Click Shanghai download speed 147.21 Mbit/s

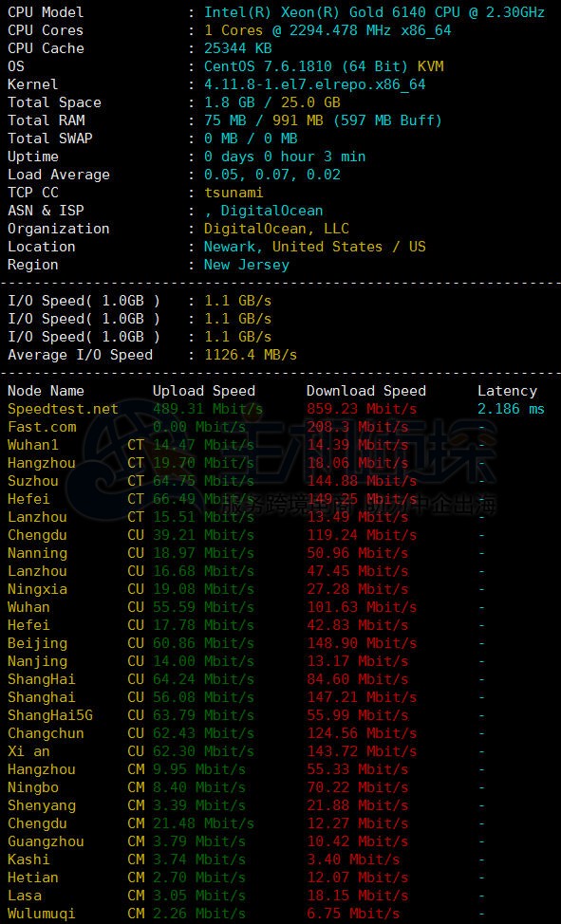(362, 697)
